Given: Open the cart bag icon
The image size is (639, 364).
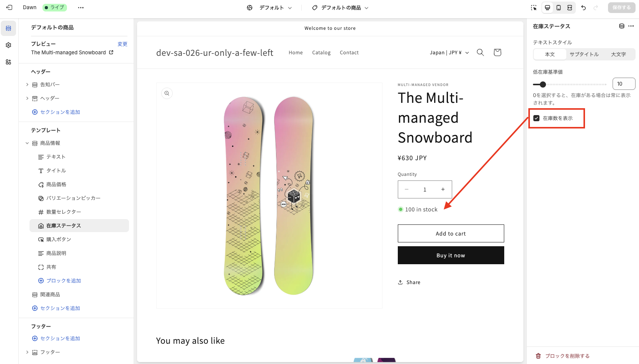Looking at the screenshot, I should point(497,52).
